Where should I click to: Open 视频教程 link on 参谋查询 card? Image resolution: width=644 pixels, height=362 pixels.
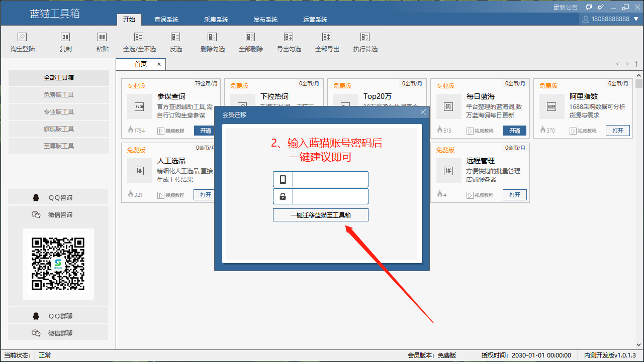[171, 131]
